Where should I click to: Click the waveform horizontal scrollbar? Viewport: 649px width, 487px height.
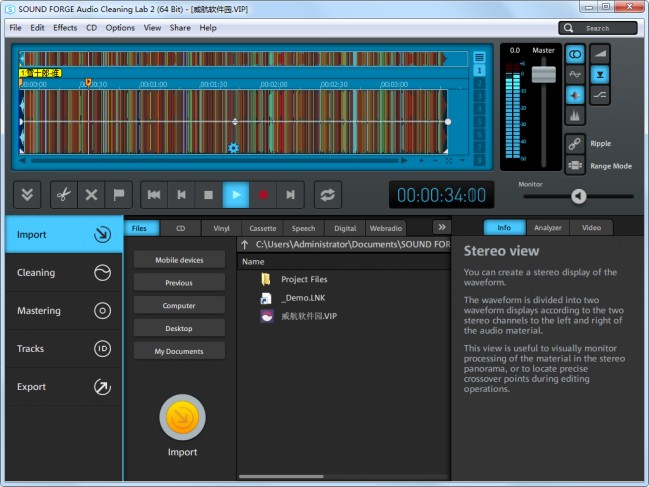click(x=214, y=161)
